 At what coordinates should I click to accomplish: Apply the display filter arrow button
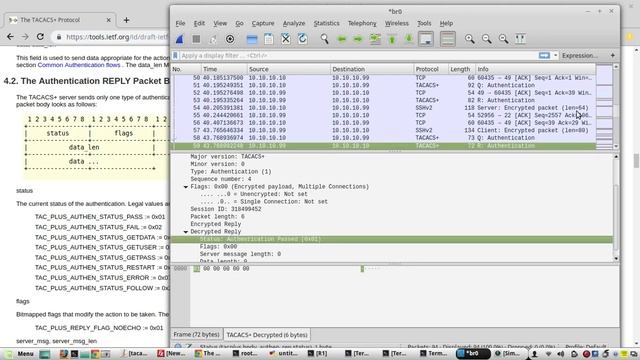tap(544, 56)
